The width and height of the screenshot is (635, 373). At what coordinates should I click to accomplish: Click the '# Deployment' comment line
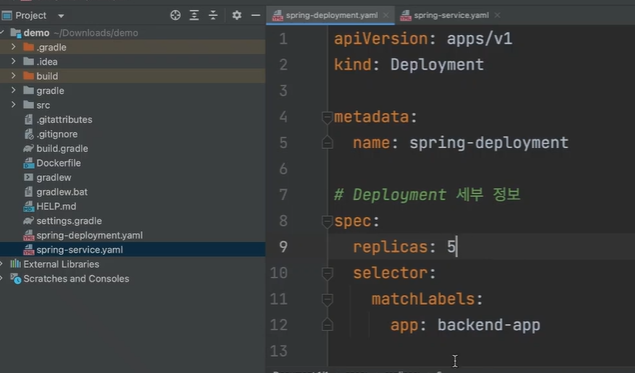point(427,195)
